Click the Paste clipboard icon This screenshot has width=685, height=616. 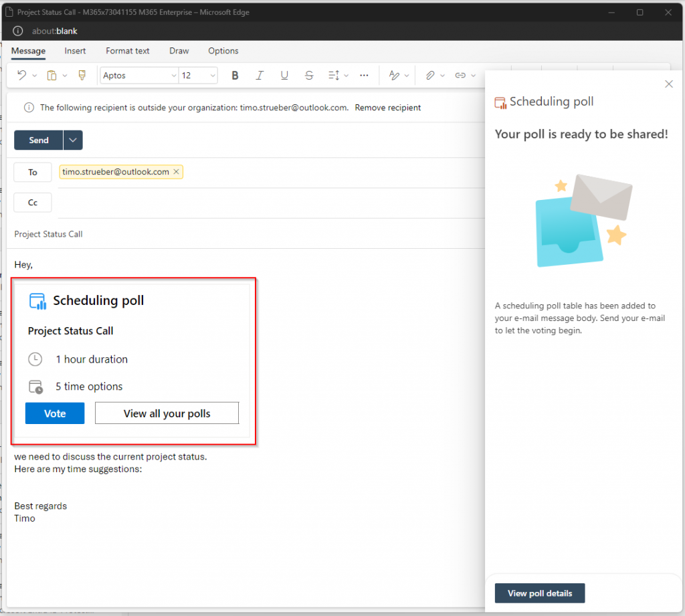[52, 76]
